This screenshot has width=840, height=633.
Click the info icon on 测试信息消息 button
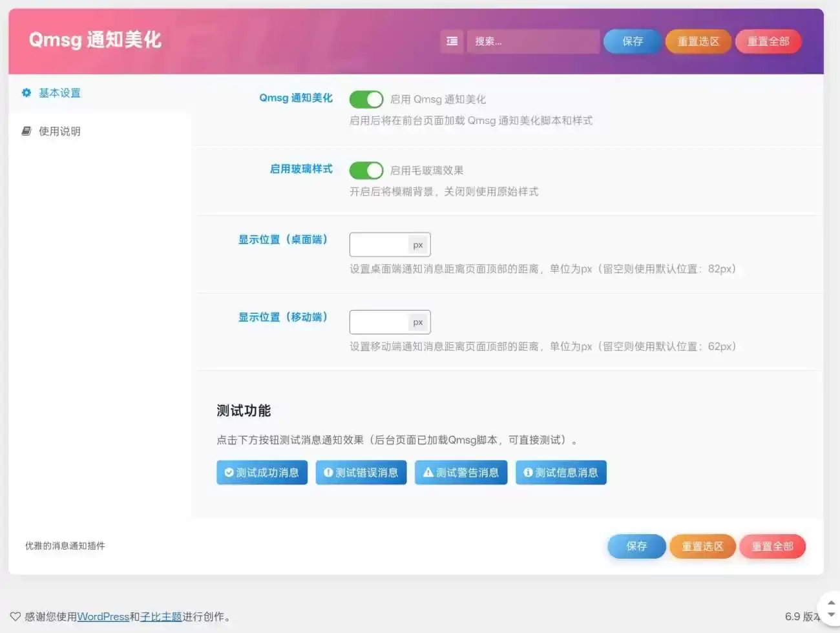528,472
